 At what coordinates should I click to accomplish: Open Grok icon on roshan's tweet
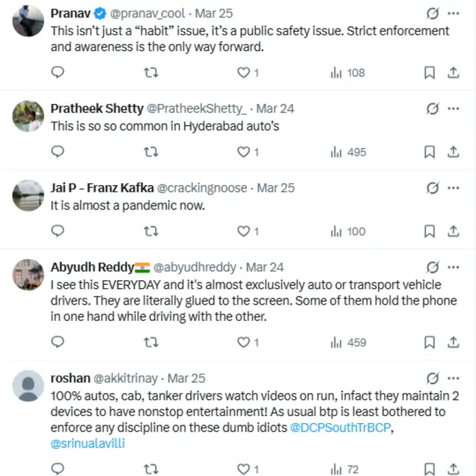coord(432,378)
